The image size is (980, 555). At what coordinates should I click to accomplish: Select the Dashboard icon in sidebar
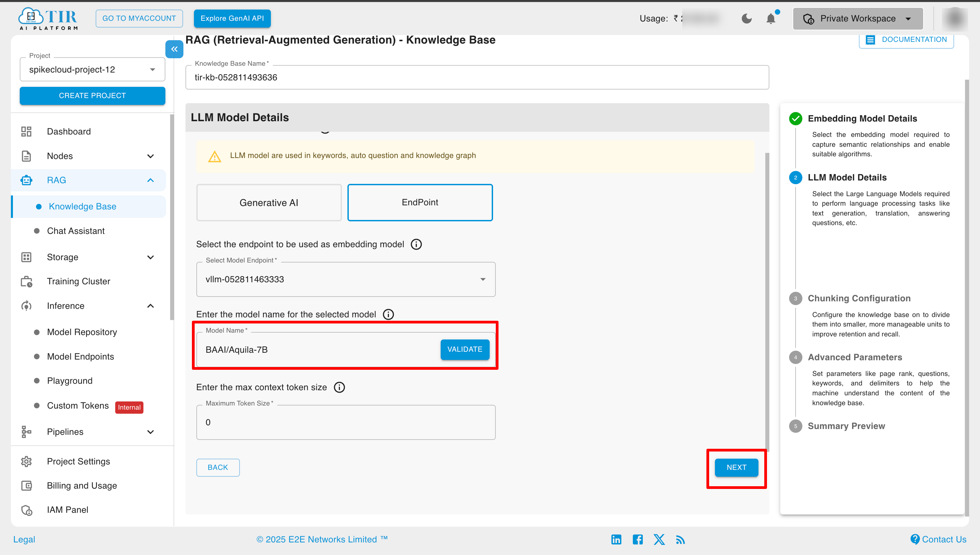tap(26, 131)
